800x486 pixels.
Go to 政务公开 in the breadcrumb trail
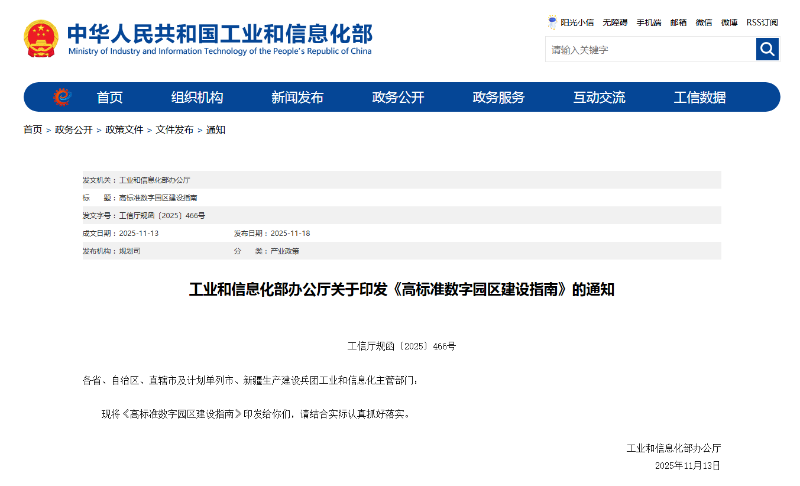coord(73,130)
